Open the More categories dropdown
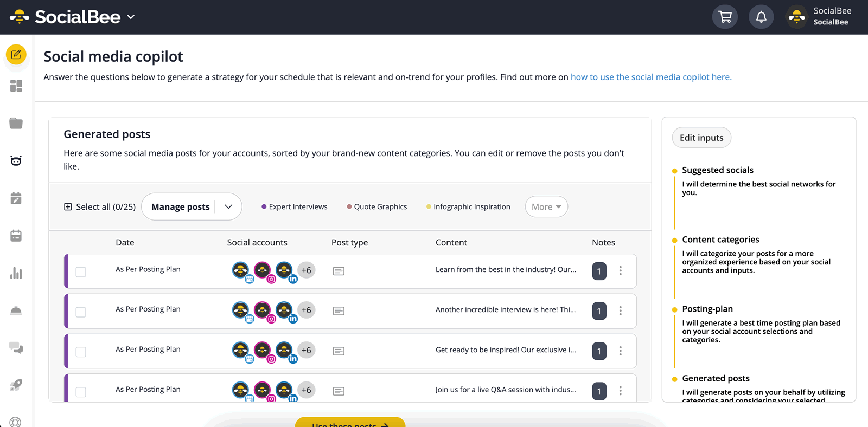This screenshot has width=868, height=427. [546, 207]
